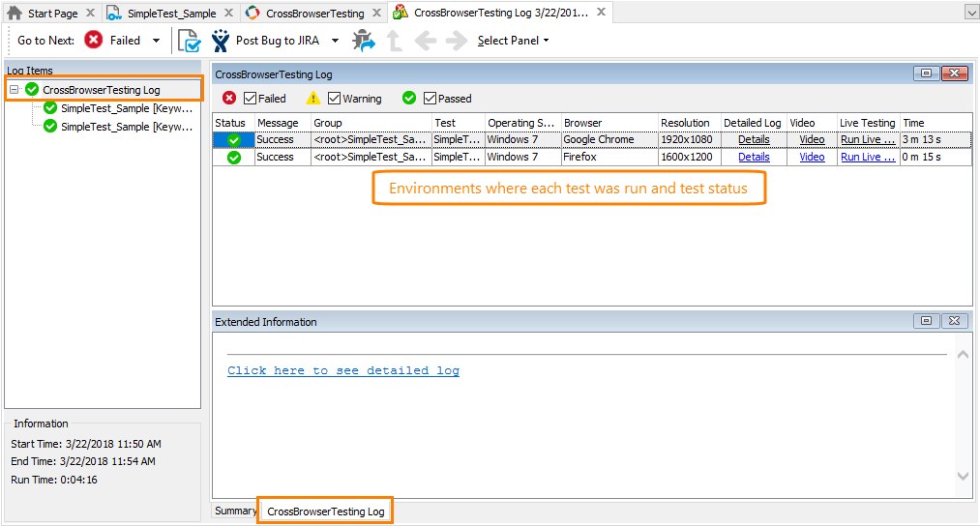
Task: Open the tab list dropdown at far right
Action: coord(972,13)
